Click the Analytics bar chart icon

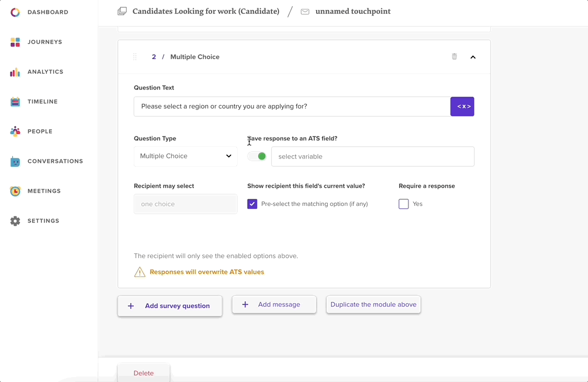pos(15,72)
